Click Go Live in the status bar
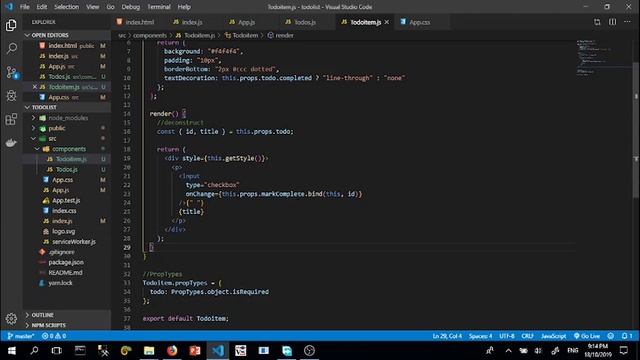The height and width of the screenshot is (360, 640). pos(587,336)
